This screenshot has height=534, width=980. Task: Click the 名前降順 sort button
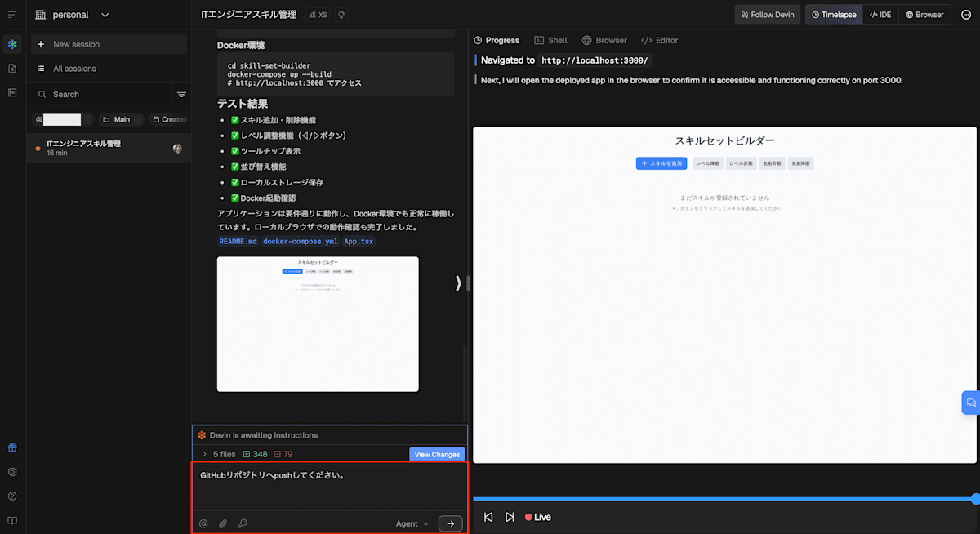(800, 163)
